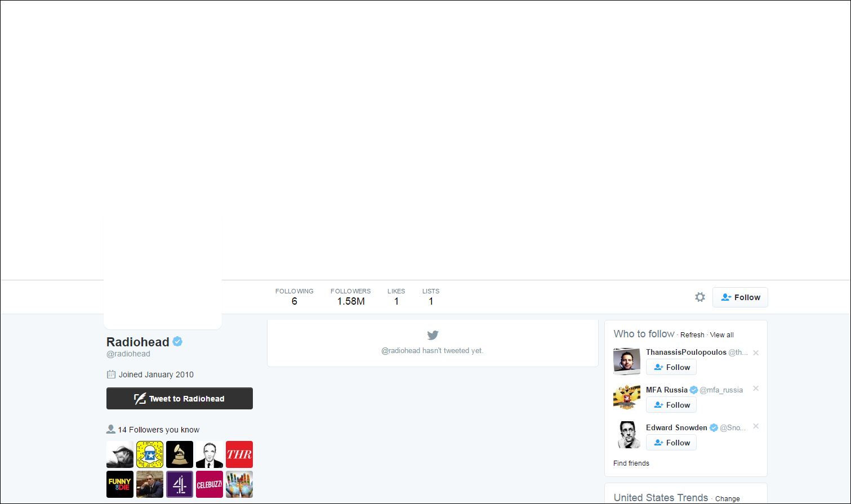Open the Following count tab
This screenshot has width=851, height=504.
(294, 297)
